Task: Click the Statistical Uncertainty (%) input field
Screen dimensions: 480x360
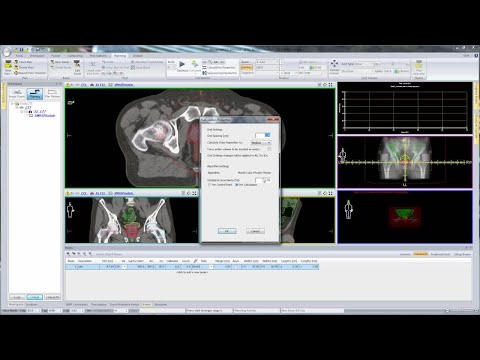Action: [263, 180]
